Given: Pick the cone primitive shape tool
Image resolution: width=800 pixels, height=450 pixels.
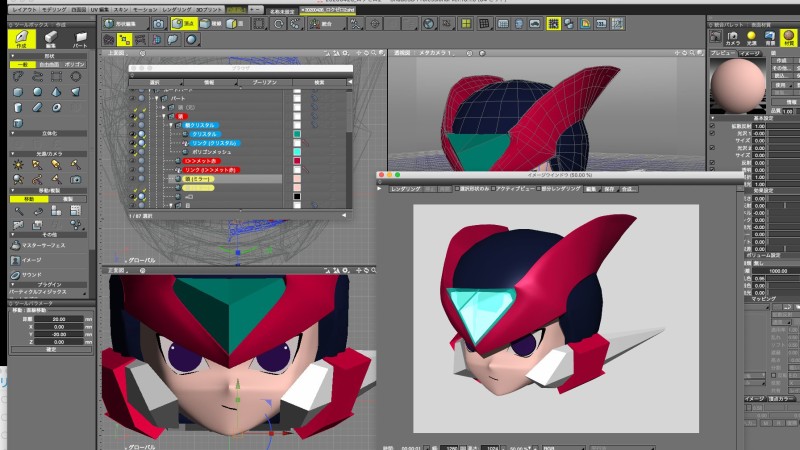Looking at the screenshot, I should coord(56,90).
